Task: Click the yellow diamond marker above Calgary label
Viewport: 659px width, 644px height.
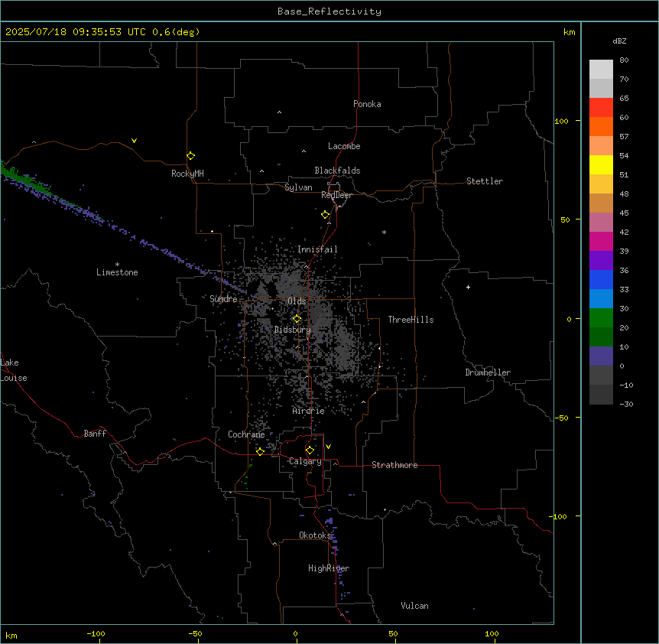Action: coord(310,450)
